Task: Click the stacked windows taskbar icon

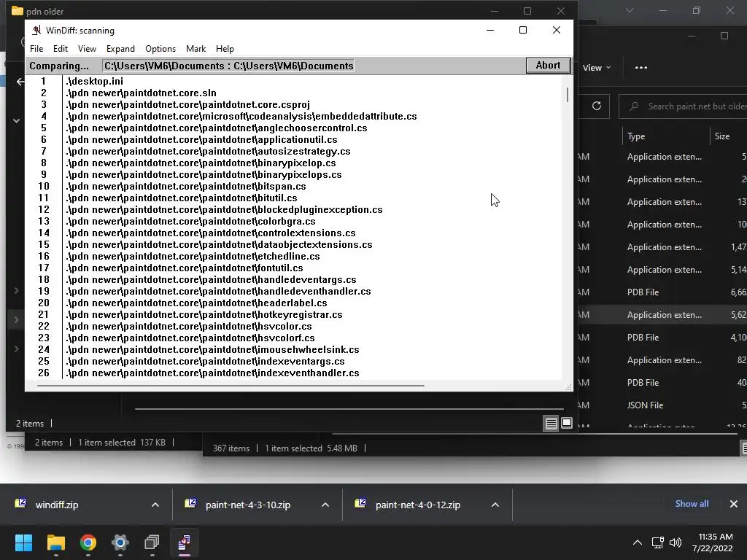Action: point(152,542)
